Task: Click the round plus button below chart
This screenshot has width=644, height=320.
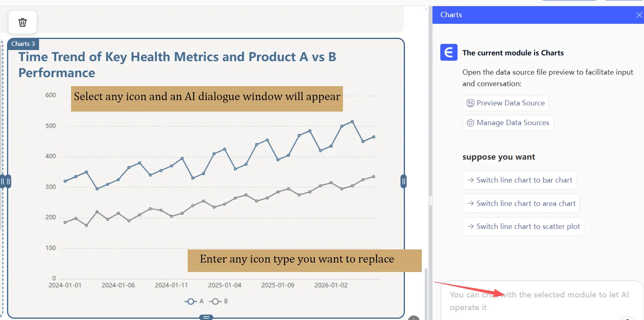Action: [x=414, y=318]
